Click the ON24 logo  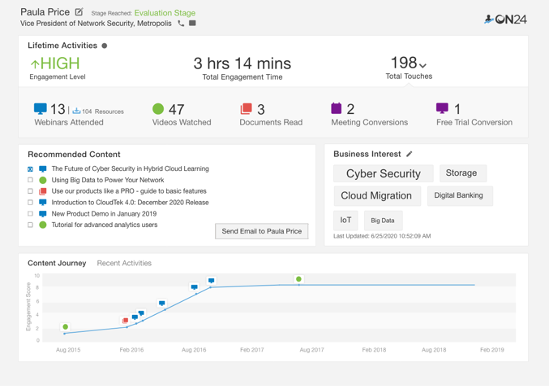pos(505,19)
